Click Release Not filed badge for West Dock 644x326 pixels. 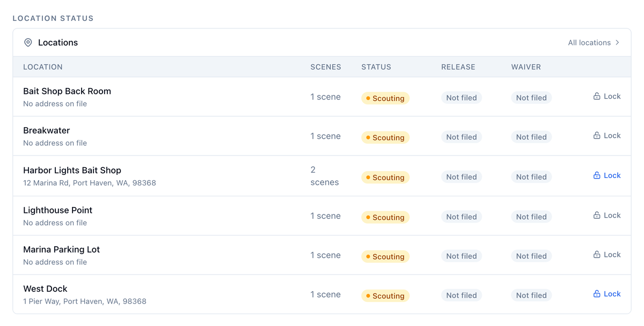click(462, 295)
